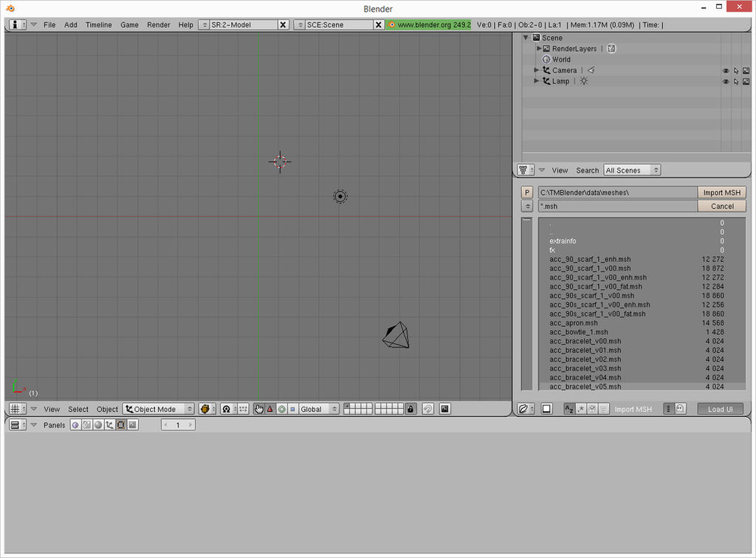Select scale manipulator square icon
Image resolution: width=756 pixels, height=558 pixels.
pyautogui.click(x=292, y=409)
